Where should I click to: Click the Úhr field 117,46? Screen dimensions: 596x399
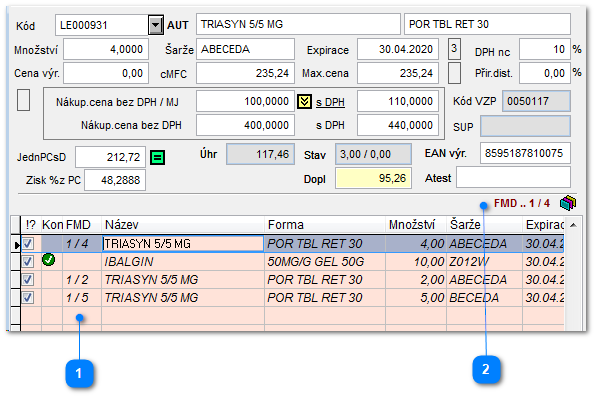(260, 154)
